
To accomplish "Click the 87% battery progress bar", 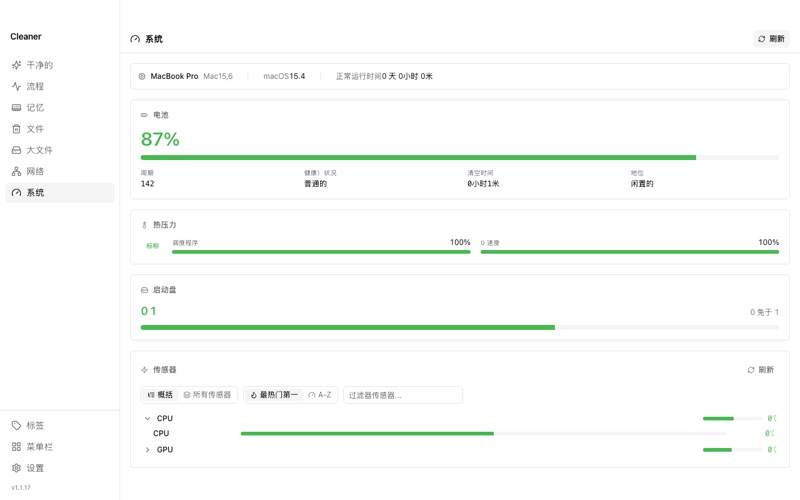I will click(460, 158).
